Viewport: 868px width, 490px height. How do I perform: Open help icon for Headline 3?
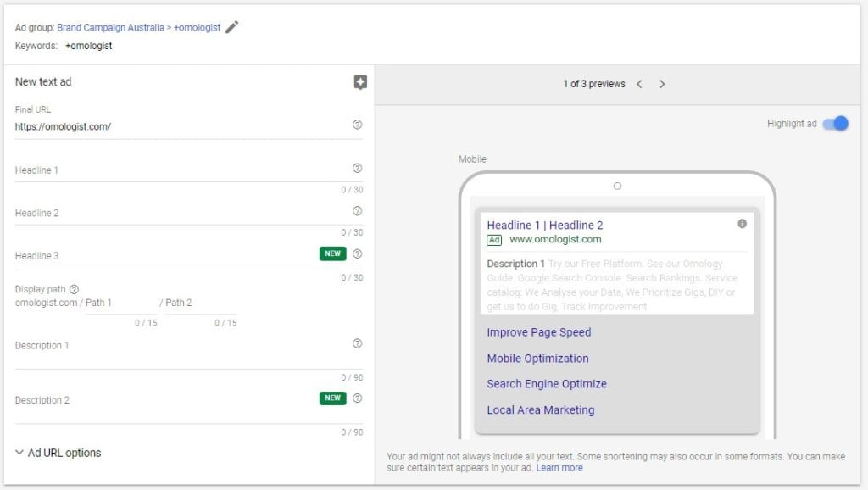tap(358, 253)
